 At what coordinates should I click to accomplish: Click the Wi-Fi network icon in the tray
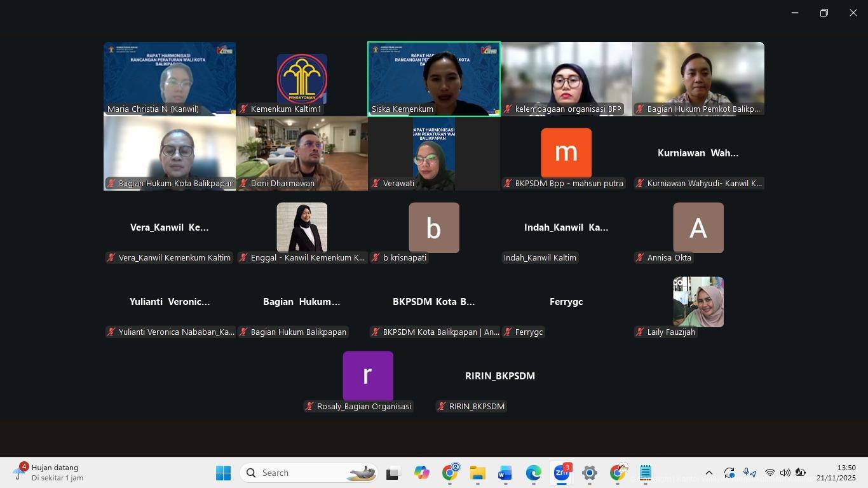(x=770, y=473)
